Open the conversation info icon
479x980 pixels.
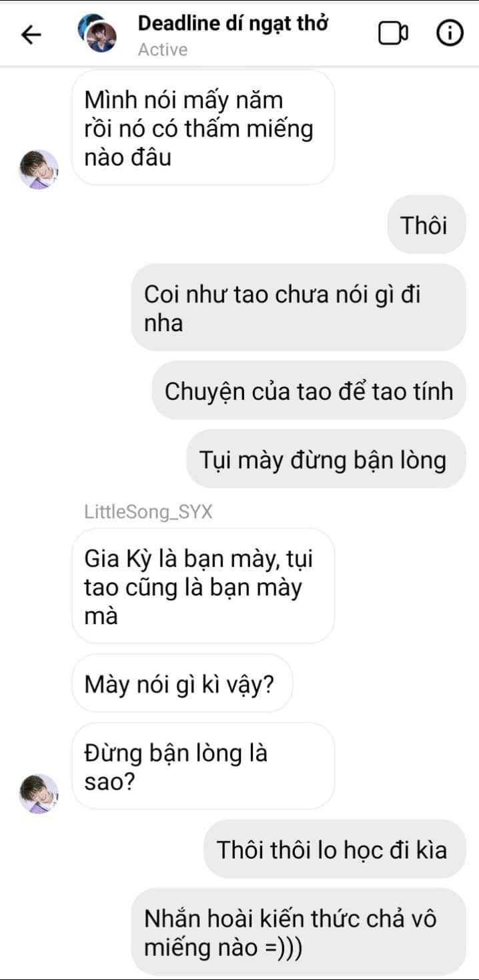pyautogui.click(x=450, y=33)
